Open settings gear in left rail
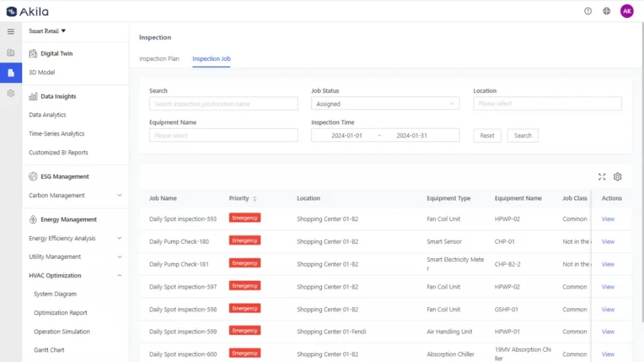The image size is (644, 362). tap(11, 93)
